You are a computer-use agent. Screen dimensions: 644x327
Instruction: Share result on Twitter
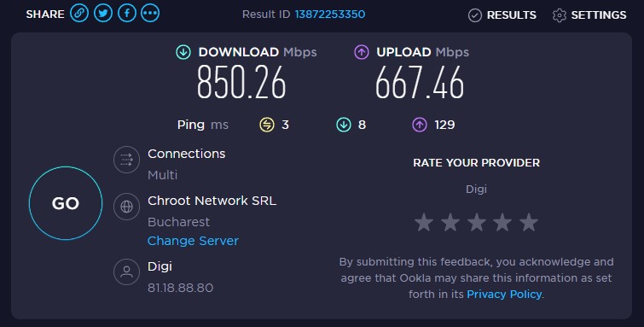(103, 14)
